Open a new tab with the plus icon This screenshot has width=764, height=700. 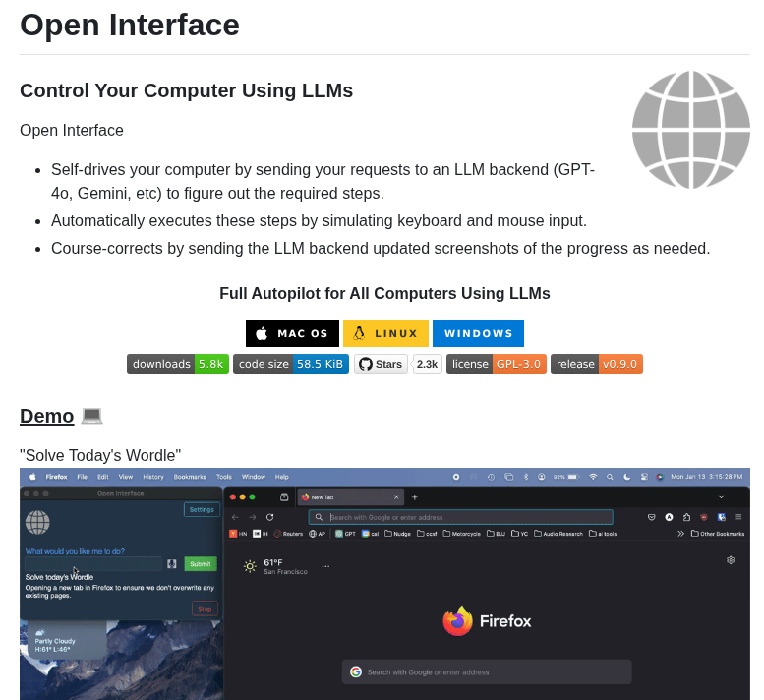point(415,496)
